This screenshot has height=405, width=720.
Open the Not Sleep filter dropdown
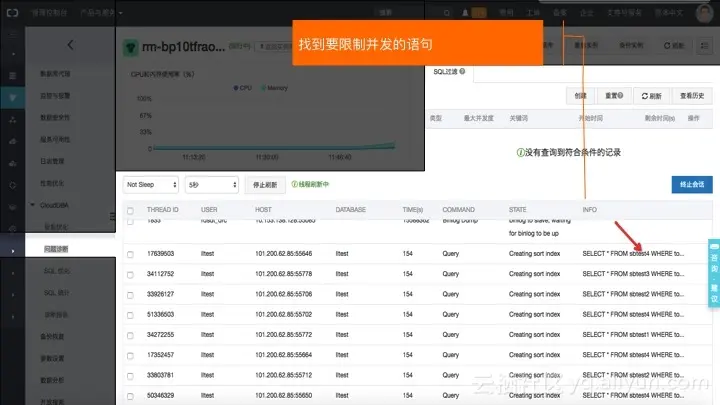(151, 185)
